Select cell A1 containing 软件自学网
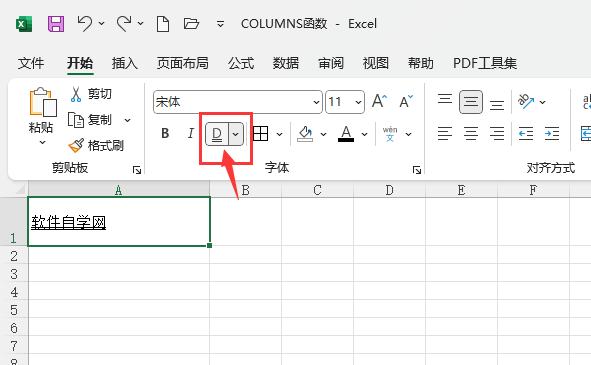 click(x=119, y=221)
